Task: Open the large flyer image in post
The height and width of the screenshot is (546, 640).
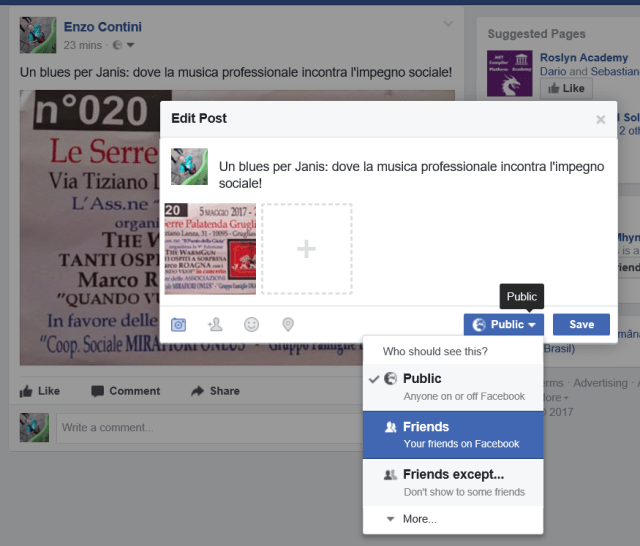Action: (90, 227)
